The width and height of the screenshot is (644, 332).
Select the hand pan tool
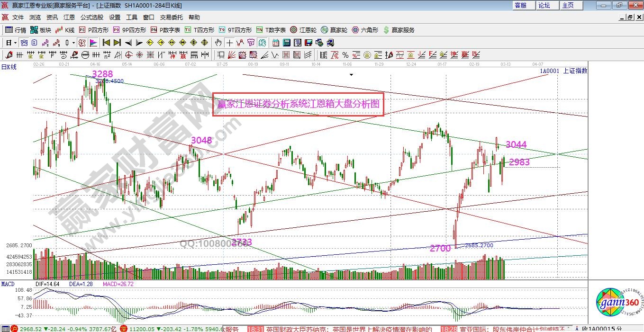[x=218, y=43]
